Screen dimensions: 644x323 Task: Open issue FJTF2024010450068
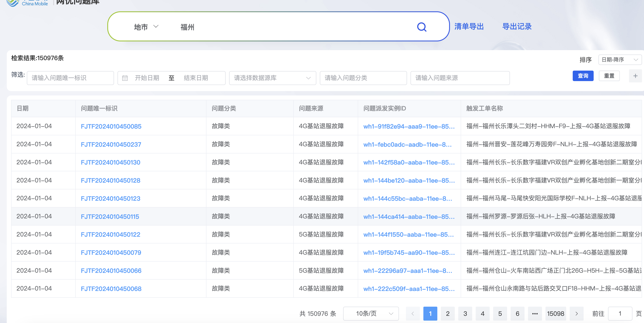[111, 289]
